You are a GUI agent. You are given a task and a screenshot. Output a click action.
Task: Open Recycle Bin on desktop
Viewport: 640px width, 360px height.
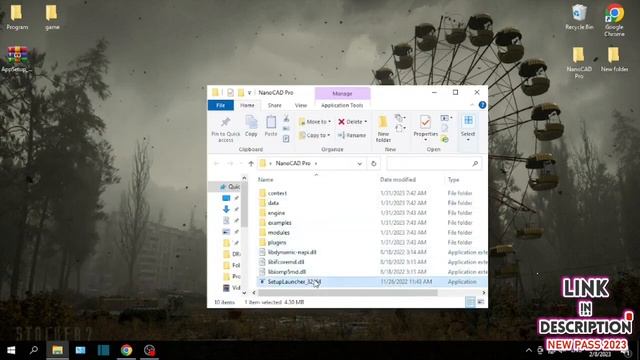click(579, 17)
